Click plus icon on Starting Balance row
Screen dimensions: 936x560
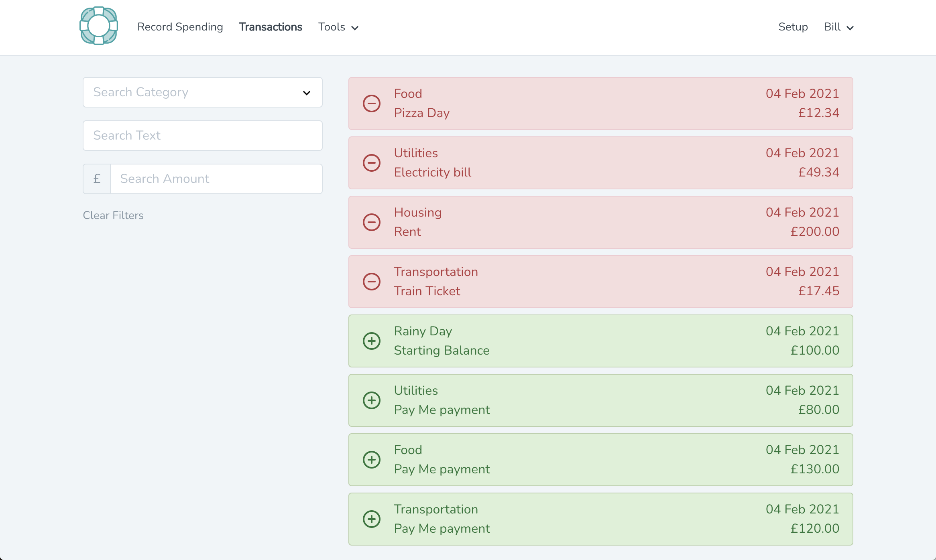372,341
